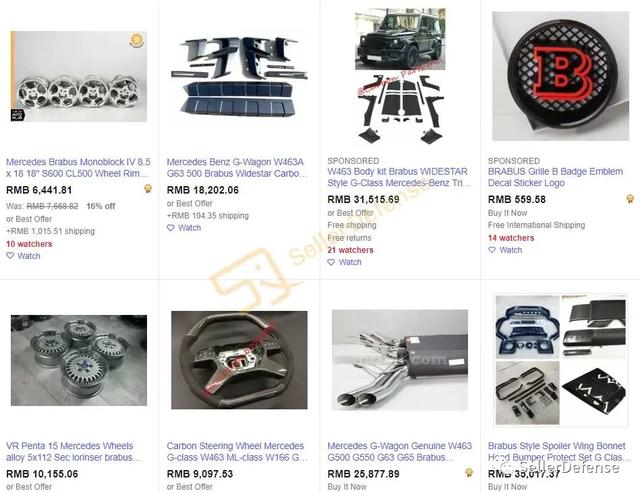The width and height of the screenshot is (640, 493).
Task: Watch the G-Wagon W463A Widestar Carbon listing
Action: pos(184,228)
